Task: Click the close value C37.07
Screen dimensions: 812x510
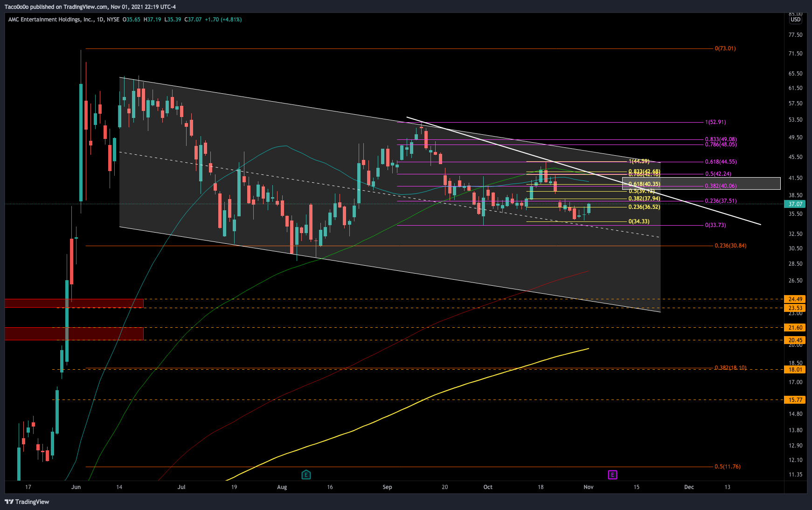Action: click(193, 20)
